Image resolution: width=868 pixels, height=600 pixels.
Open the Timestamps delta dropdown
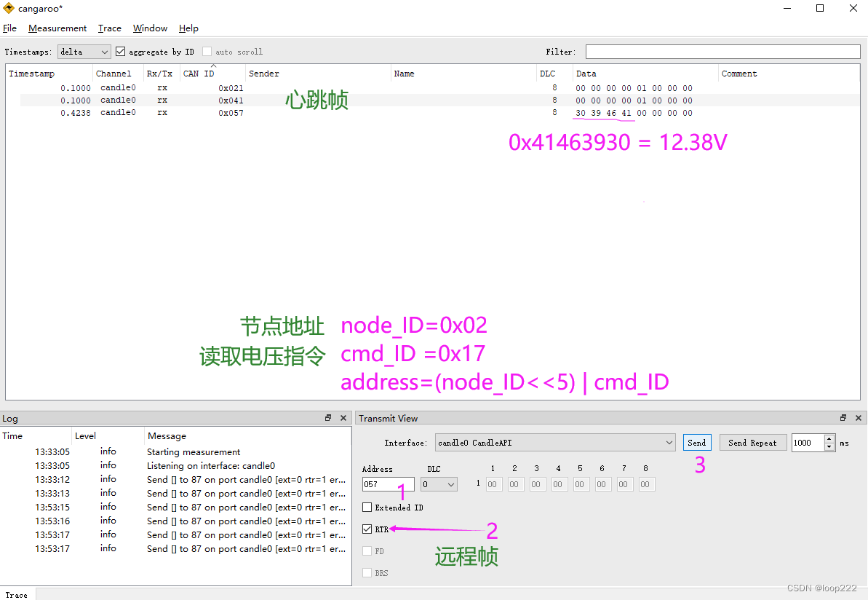pos(82,52)
